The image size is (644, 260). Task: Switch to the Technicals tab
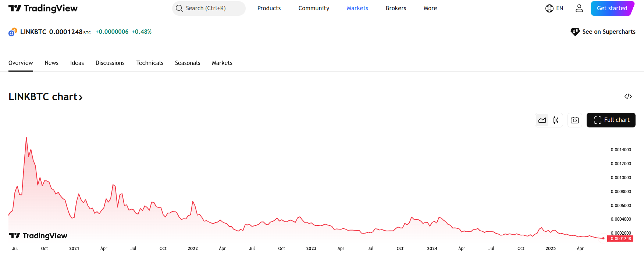click(150, 63)
